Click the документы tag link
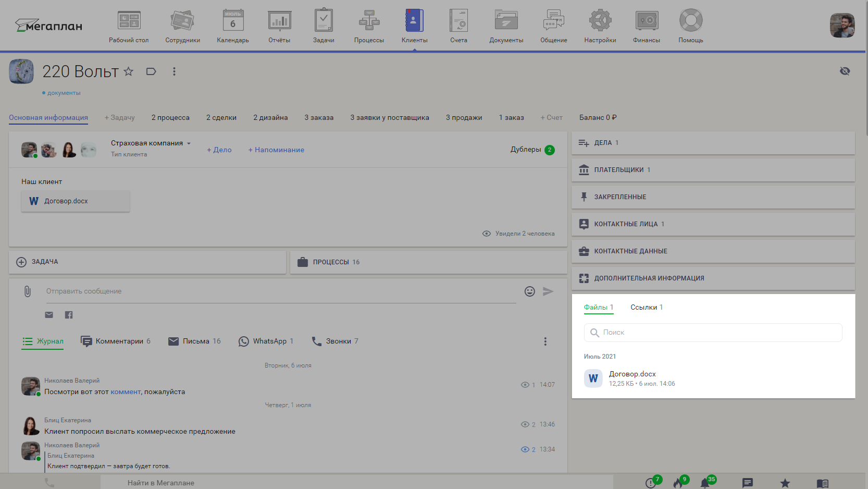This screenshot has width=868, height=489. [64, 93]
